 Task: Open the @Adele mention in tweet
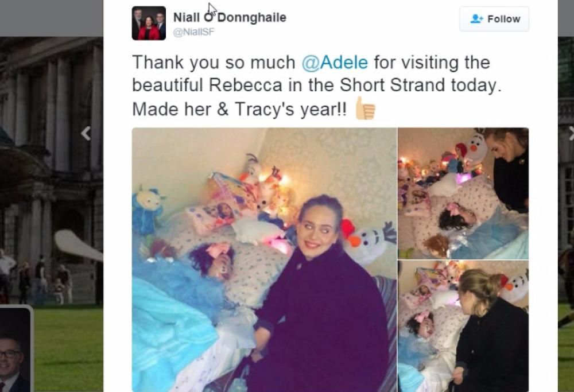pos(335,62)
